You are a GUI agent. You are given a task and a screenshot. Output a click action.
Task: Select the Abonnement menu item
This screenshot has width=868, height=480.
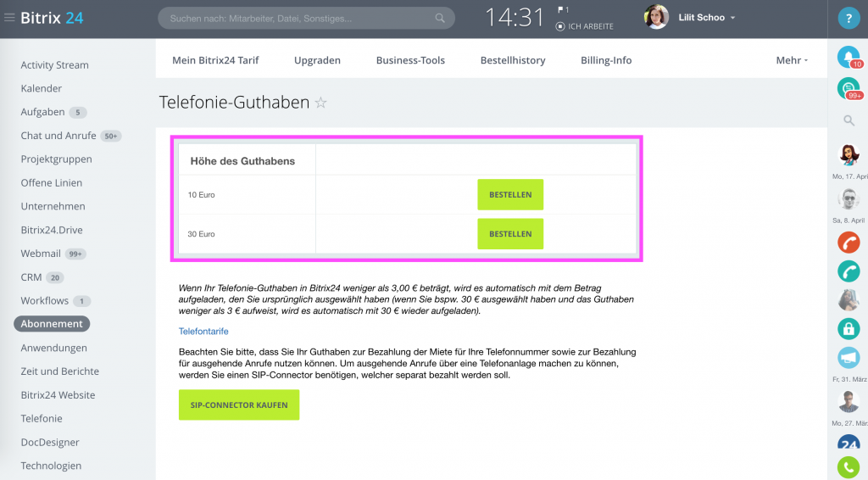pos(52,324)
